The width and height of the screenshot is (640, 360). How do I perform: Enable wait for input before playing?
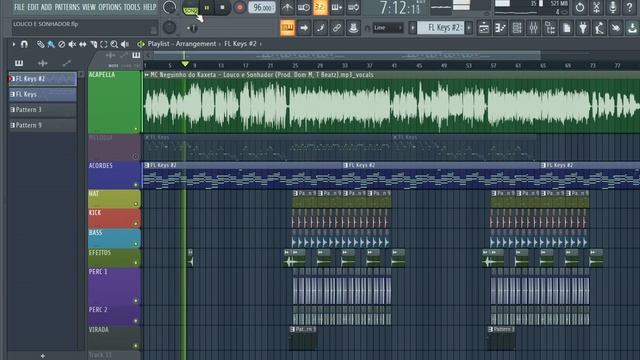[304, 7]
